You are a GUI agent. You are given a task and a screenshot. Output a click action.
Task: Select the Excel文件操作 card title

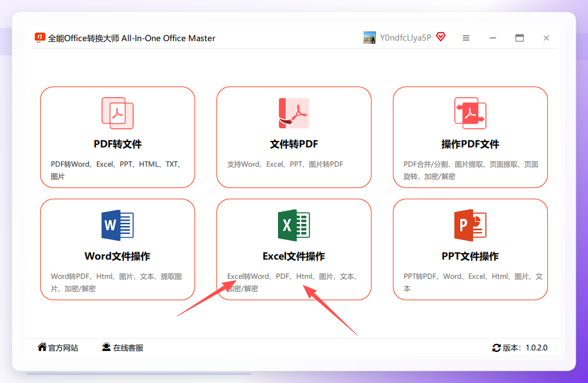click(x=293, y=256)
